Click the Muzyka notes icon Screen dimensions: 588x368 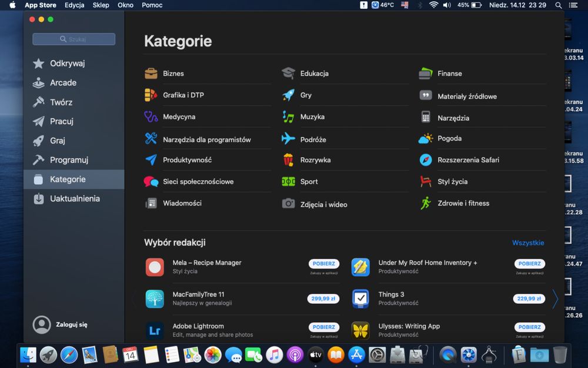click(288, 117)
